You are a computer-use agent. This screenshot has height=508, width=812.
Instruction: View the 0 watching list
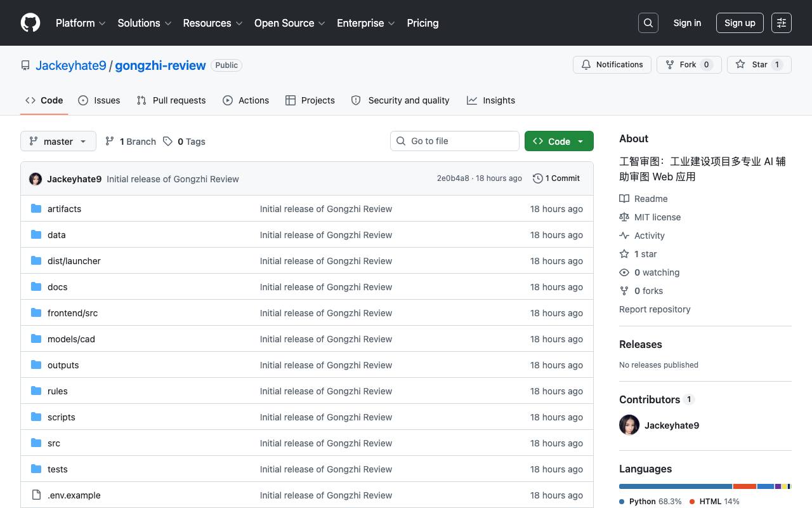click(x=650, y=272)
